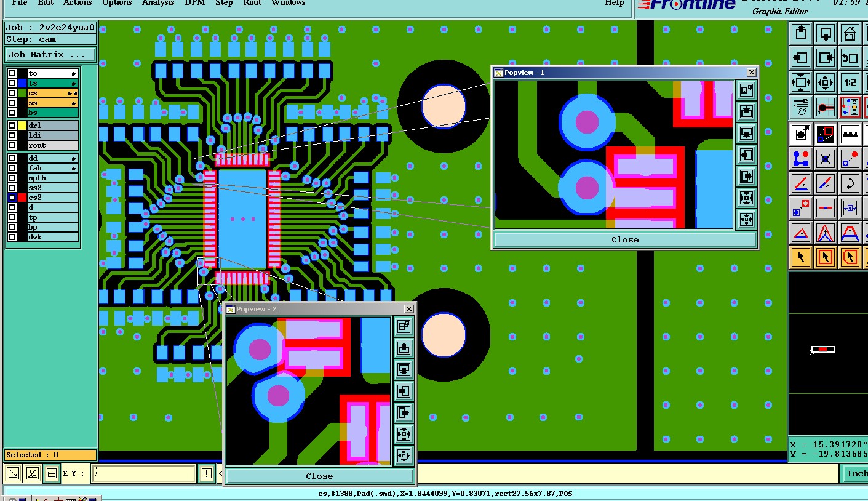868x501 pixels.
Task: Close the Popview - 2 window with Close
Action: coord(319,476)
